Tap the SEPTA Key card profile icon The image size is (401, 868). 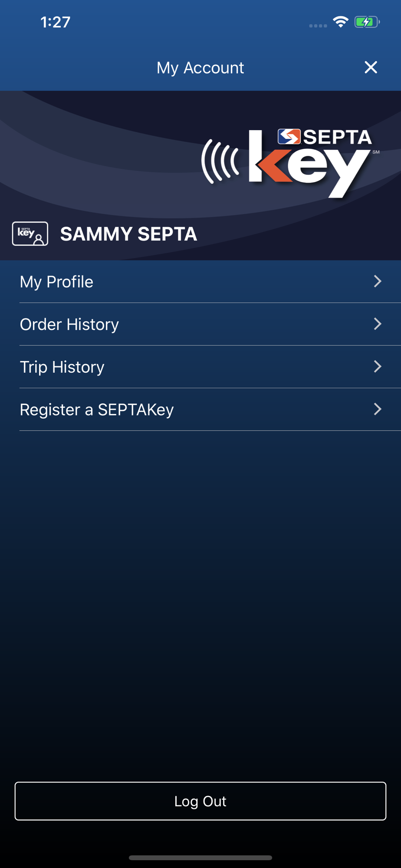[x=30, y=234]
